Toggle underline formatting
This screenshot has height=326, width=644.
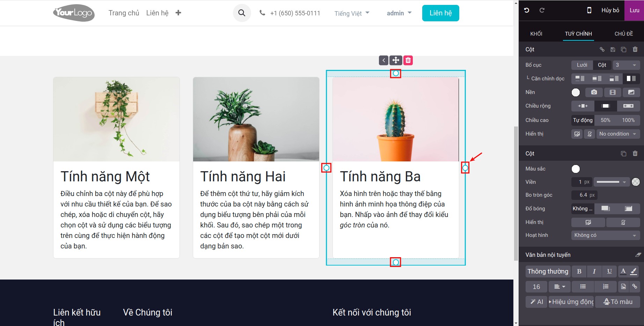click(x=609, y=271)
